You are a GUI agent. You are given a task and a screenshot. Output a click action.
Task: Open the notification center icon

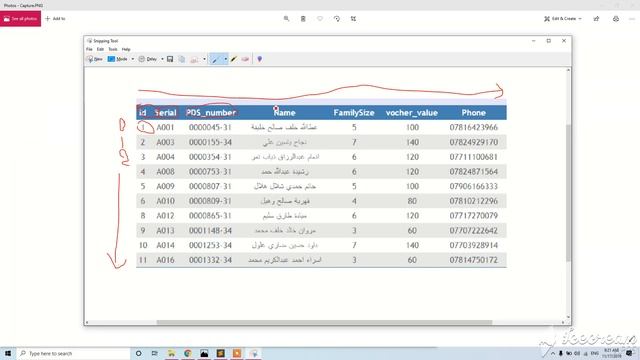[x=630, y=353]
